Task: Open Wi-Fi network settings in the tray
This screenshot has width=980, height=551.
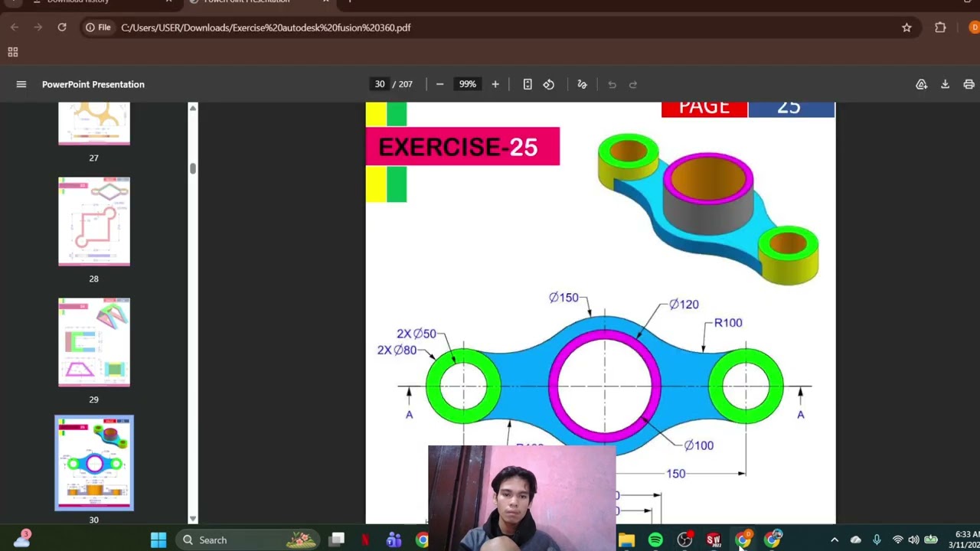Action: 898,540
